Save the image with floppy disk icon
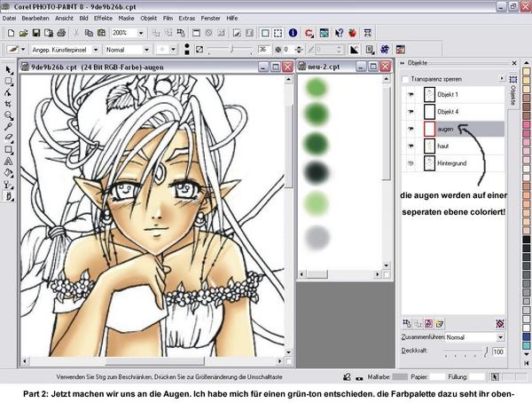532x403 pixels. pyautogui.click(x=36, y=33)
